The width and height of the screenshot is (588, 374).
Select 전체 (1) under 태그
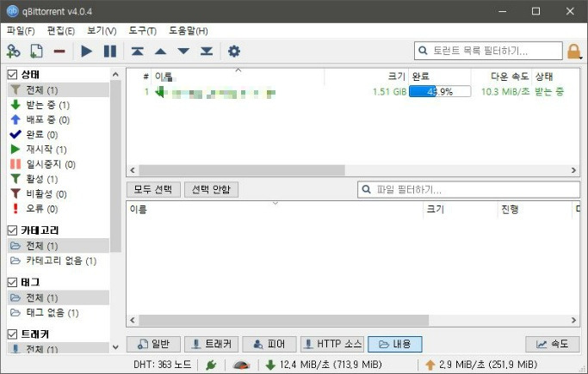(x=59, y=297)
